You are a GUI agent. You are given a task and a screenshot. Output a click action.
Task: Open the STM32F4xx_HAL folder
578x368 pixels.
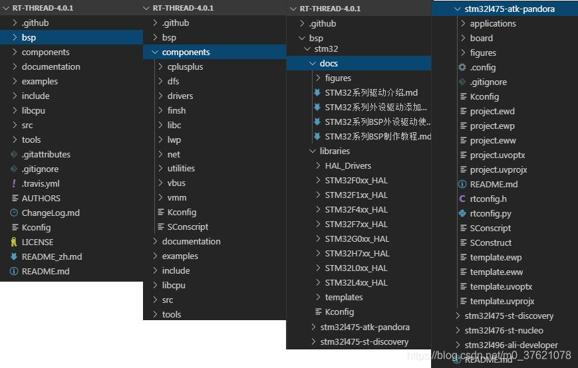point(356,209)
